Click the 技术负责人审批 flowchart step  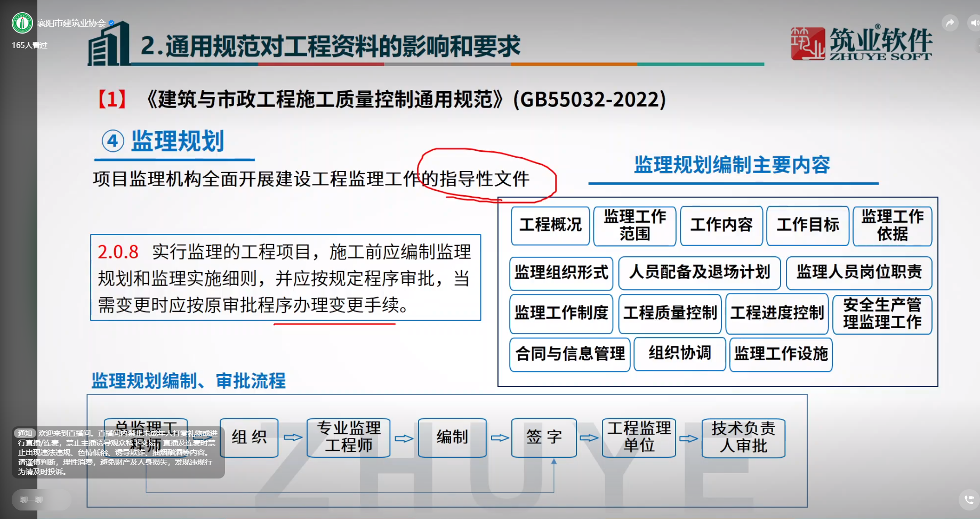point(743,437)
